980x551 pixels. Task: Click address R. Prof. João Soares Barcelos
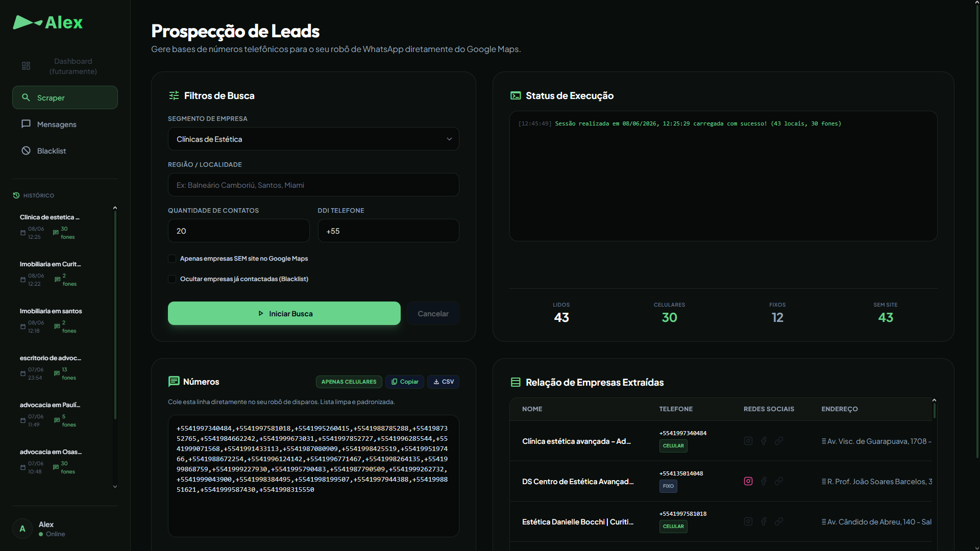(877, 482)
